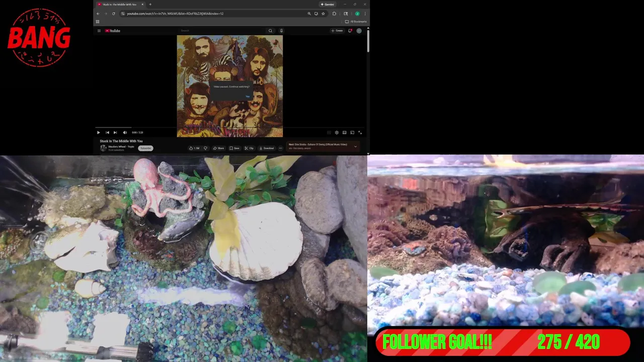Skip to the next video in playlist
This screenshot has height=362, width=644.
(x=115, y=133)
